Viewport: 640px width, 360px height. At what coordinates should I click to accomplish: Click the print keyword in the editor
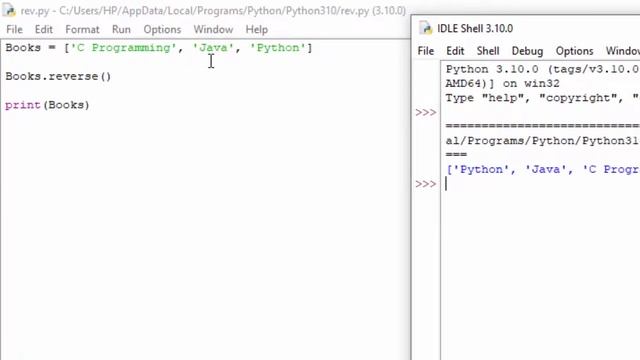click(23, 105)
